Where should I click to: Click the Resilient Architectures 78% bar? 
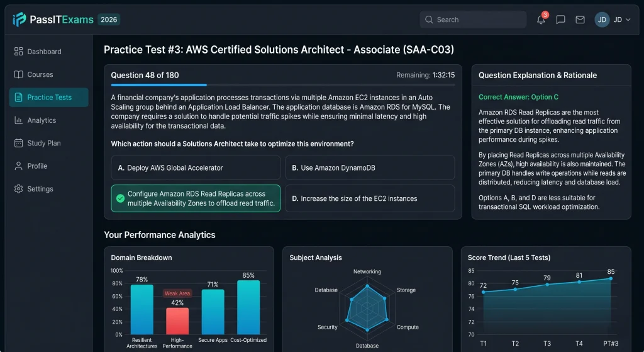tap(142, 309)
